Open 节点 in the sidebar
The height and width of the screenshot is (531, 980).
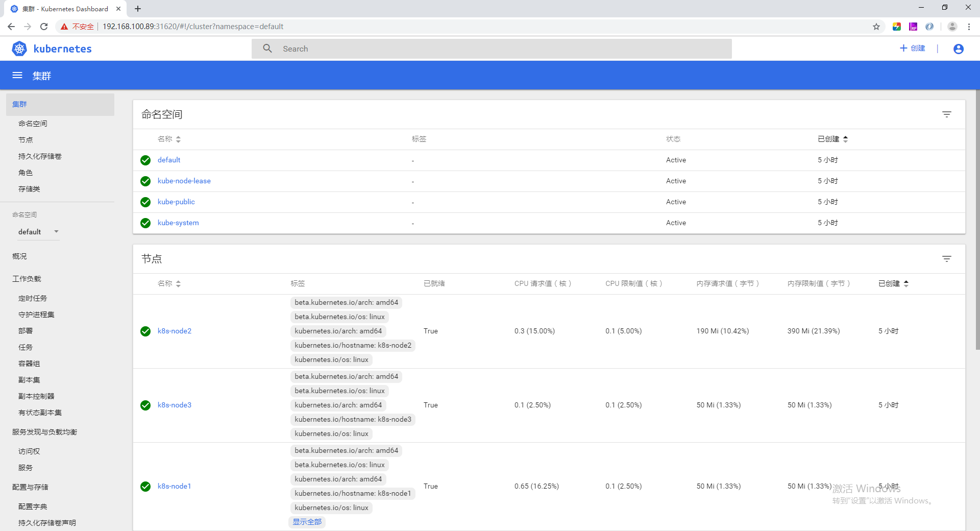[x=26, y=140]
